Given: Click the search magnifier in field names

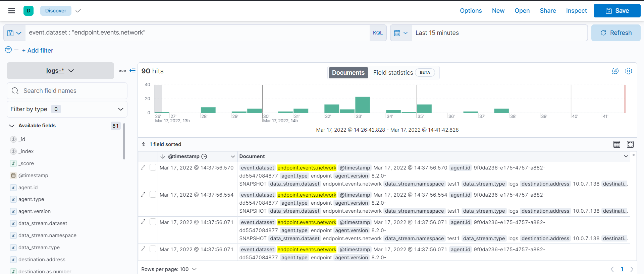Looking at the screenshot, I should pos(15,91).
